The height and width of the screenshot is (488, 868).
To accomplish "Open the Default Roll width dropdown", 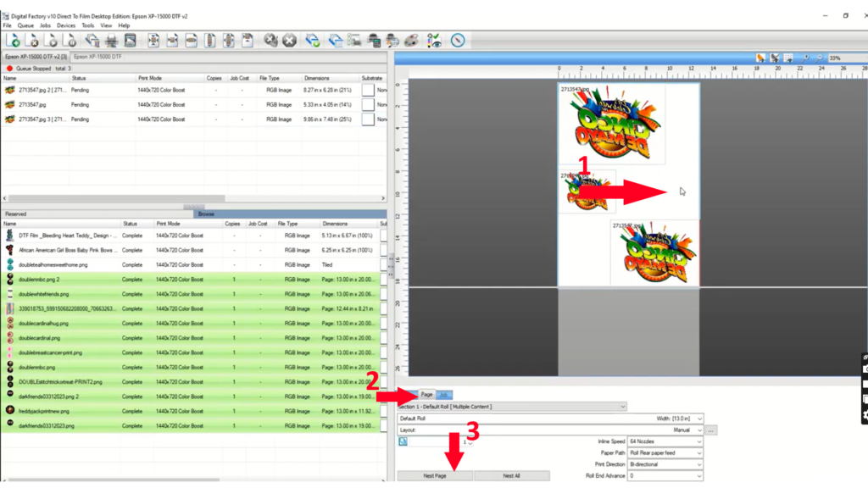I will pos(551,419).
